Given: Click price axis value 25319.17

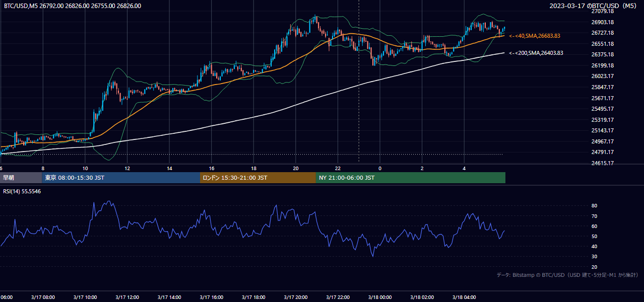Looking at the screenshot, I should click(x=602, y=120).
